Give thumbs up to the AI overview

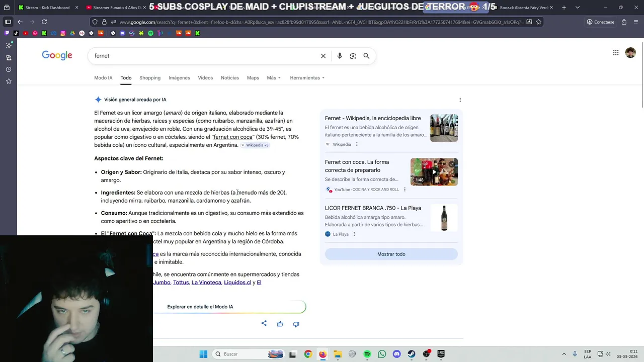pyautogui.click(x=280, y=324)
